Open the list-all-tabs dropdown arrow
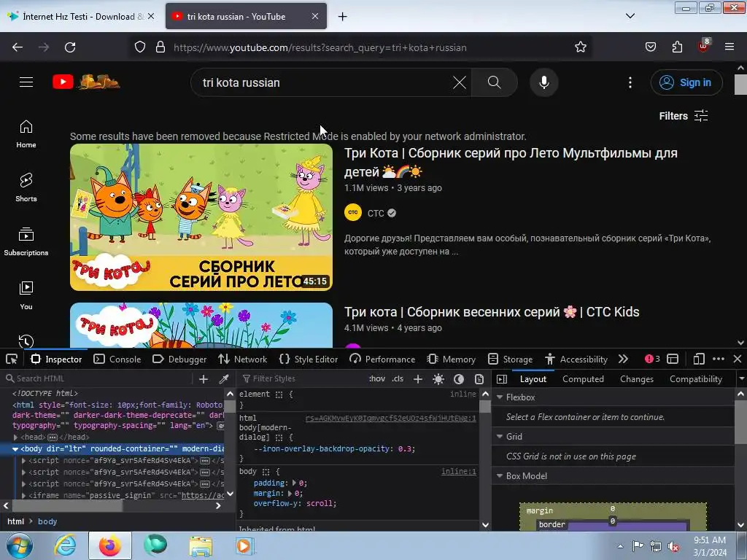This screenshot has height=560, width=747. click(630, 16)
